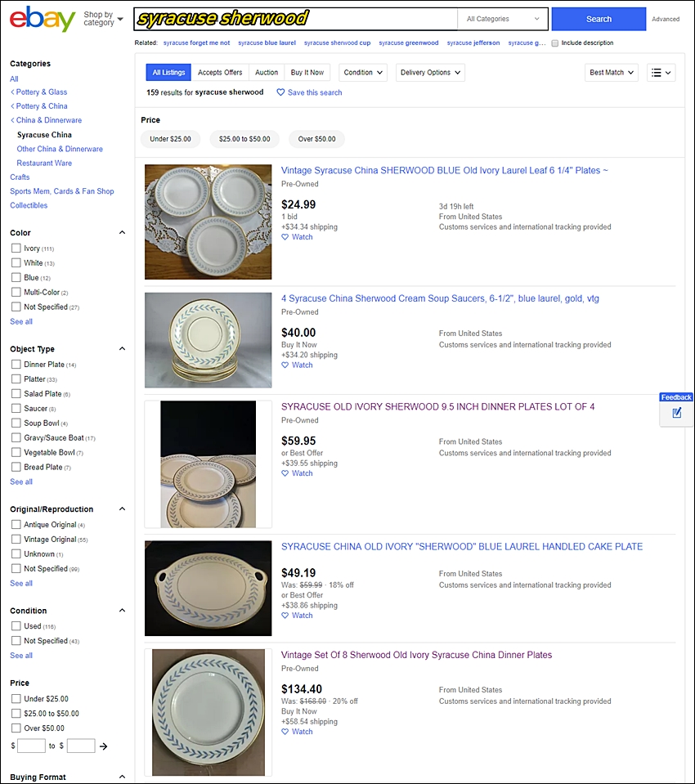Switch to the Buy It Now tab

[307, 73]
